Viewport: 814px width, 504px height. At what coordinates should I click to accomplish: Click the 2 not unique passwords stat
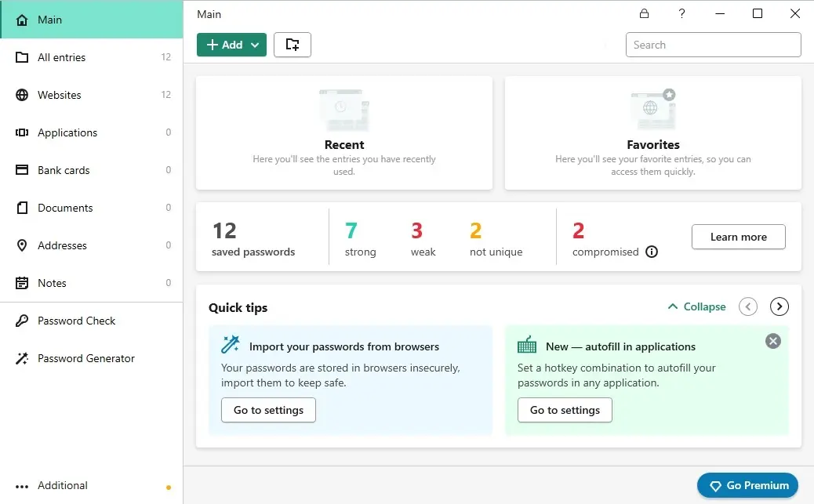(496, 239)
